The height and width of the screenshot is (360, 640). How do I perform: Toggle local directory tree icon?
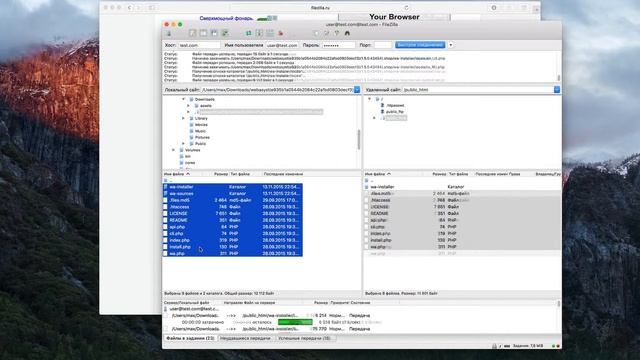203,33
